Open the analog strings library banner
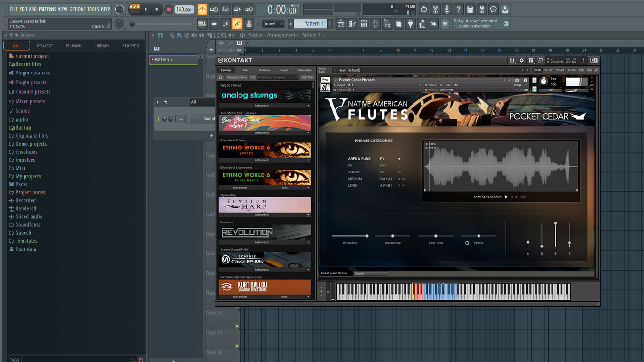Screen dimensions: 644x362 click(x=265, y=95)
